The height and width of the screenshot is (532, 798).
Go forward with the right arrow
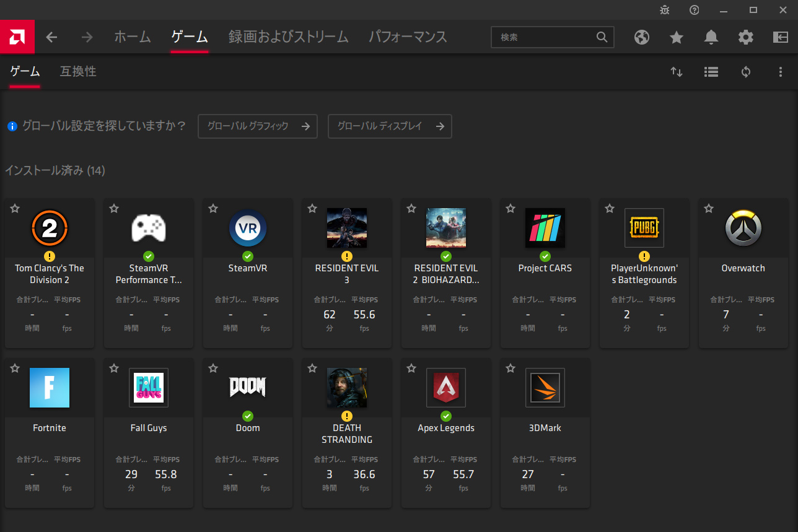(x=87, y=37)
